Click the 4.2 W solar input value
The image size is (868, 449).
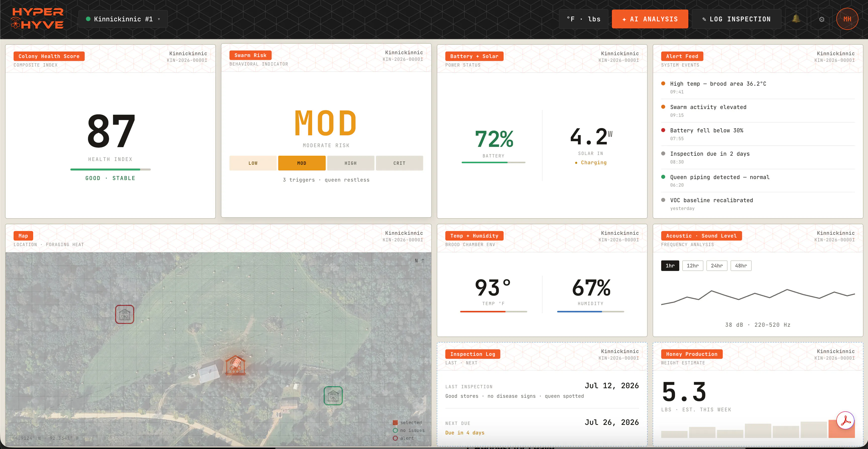click(x=591, y=136)
